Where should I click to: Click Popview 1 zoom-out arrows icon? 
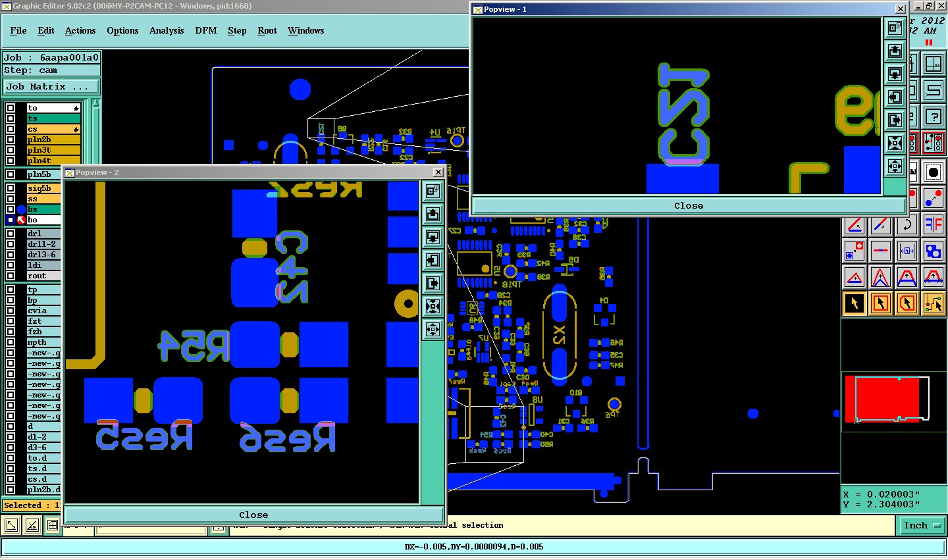pos(895,166)
